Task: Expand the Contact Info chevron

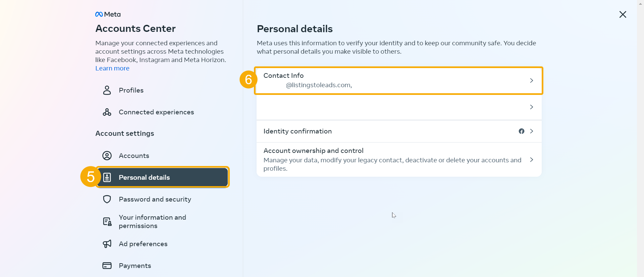Action: point(531,80)
